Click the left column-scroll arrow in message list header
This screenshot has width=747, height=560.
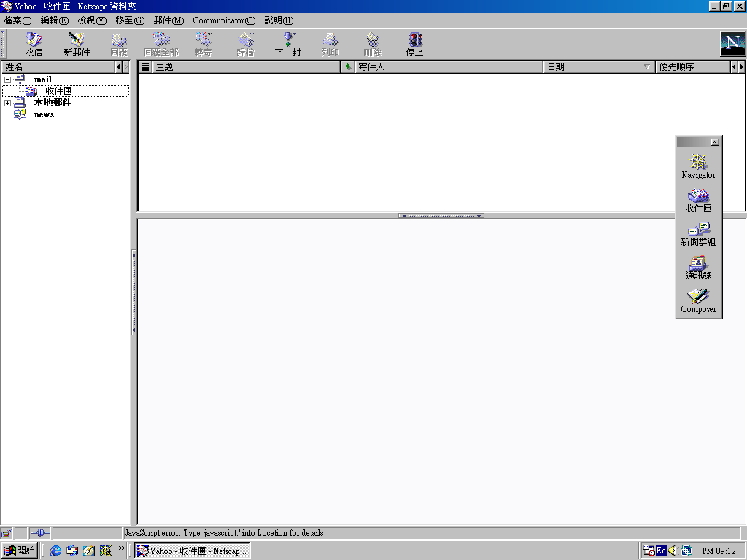734,67
